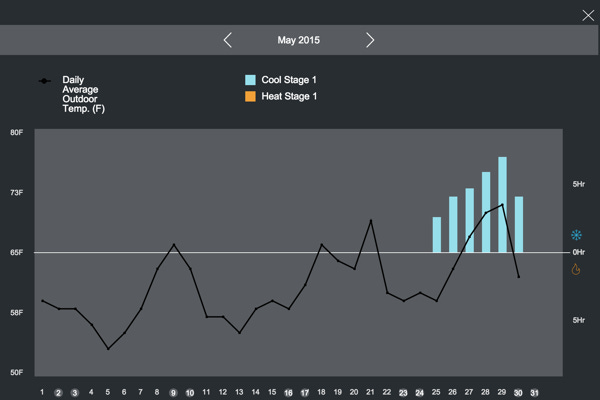This screenshot has width=600, height=400.
Task: Click the 73F temperature axis label
Action: 16,193
